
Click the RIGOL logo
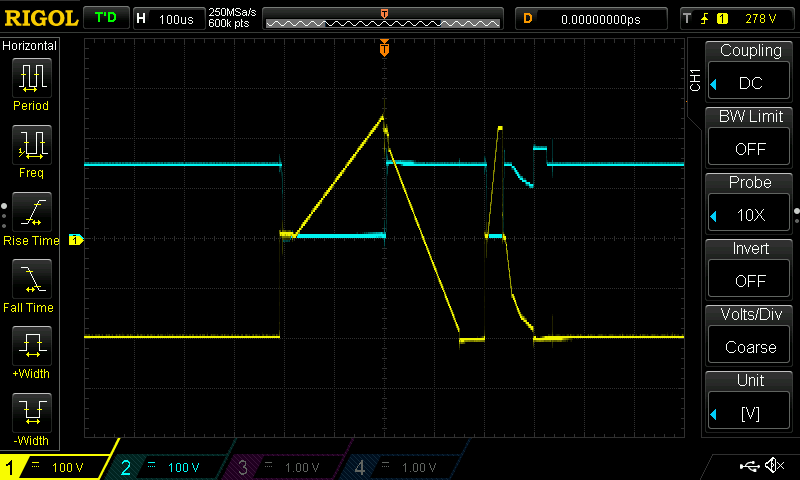41,18
